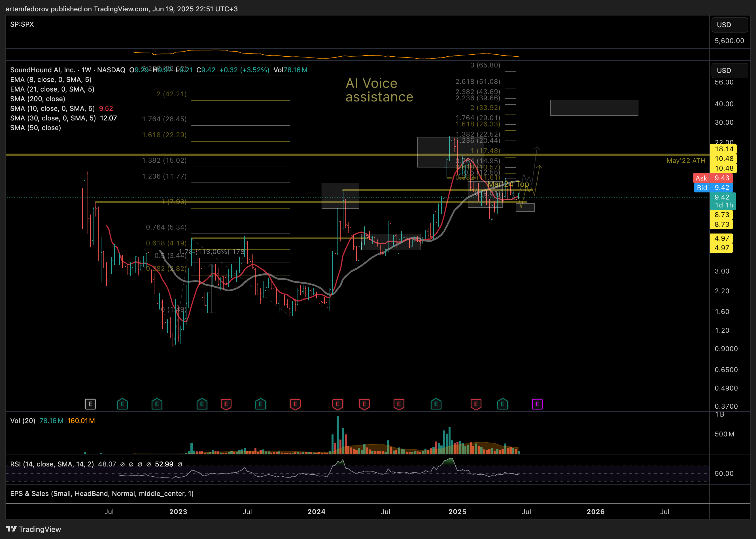The height and width of the screenshot is (539, 756).
Task: Click the red Ask 9.43 price label
Action: (x=713, y=178)
